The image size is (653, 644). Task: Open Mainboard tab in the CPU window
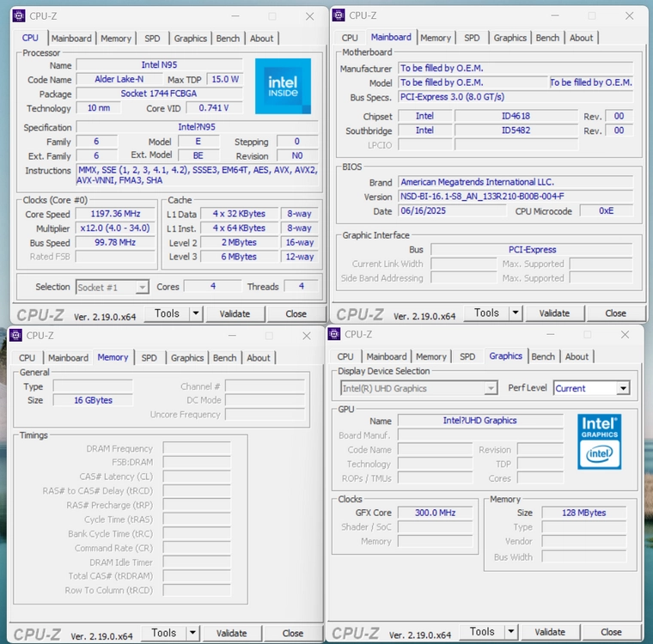coord(71,39)
